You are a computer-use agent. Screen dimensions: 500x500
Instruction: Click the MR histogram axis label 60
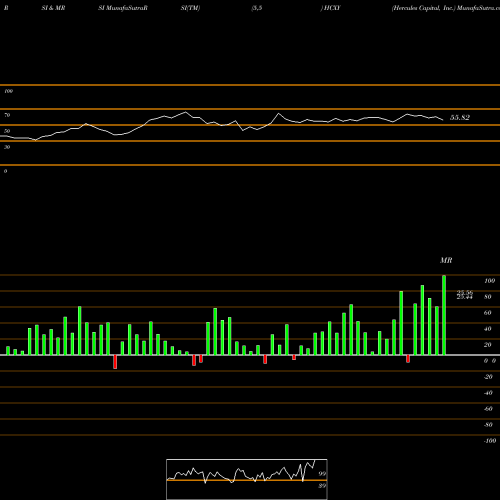pos(488,313)
